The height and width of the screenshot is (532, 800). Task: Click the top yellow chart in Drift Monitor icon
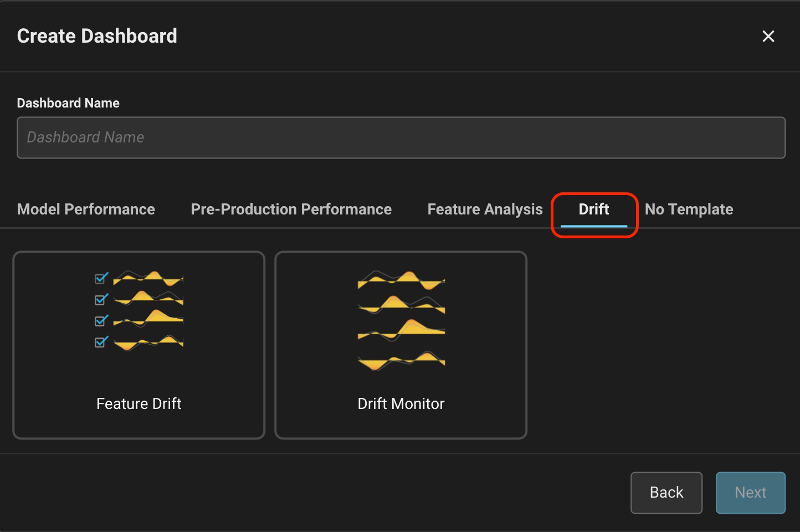coord(401,280)
